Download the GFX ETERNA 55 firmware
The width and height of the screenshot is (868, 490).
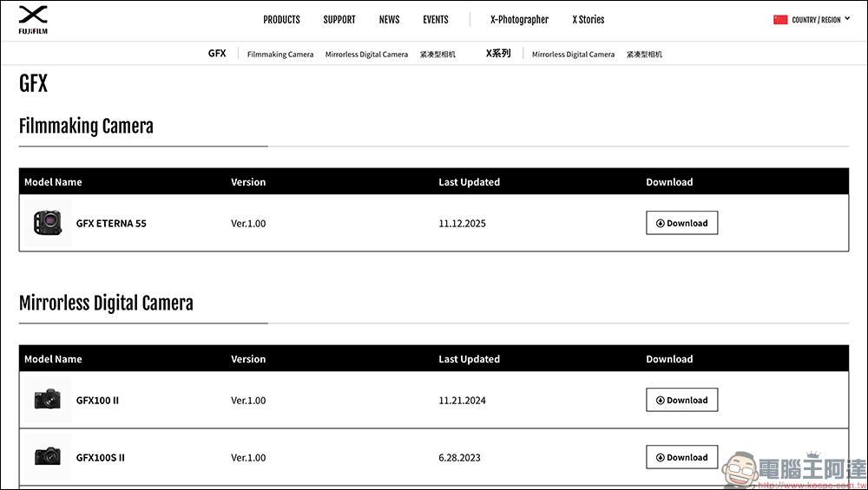pyautogui.click(x=681, y=223)
